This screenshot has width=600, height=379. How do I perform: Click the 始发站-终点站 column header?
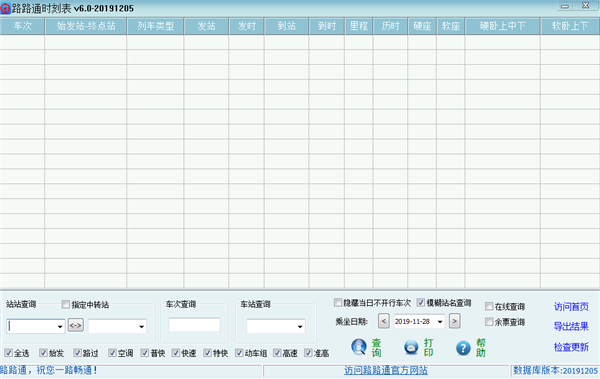(86, 26)
